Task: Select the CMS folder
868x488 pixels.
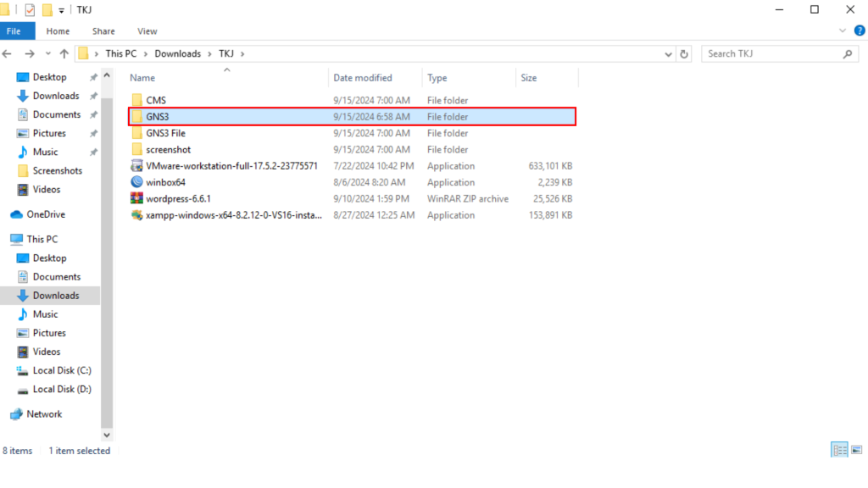Action: pyautogui.click(x=156, y=100)
